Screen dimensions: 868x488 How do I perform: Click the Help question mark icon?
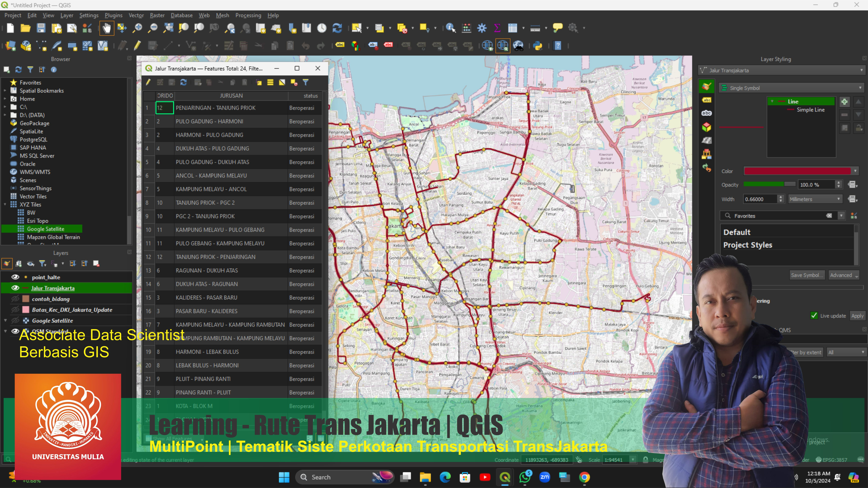coord(558,45)
